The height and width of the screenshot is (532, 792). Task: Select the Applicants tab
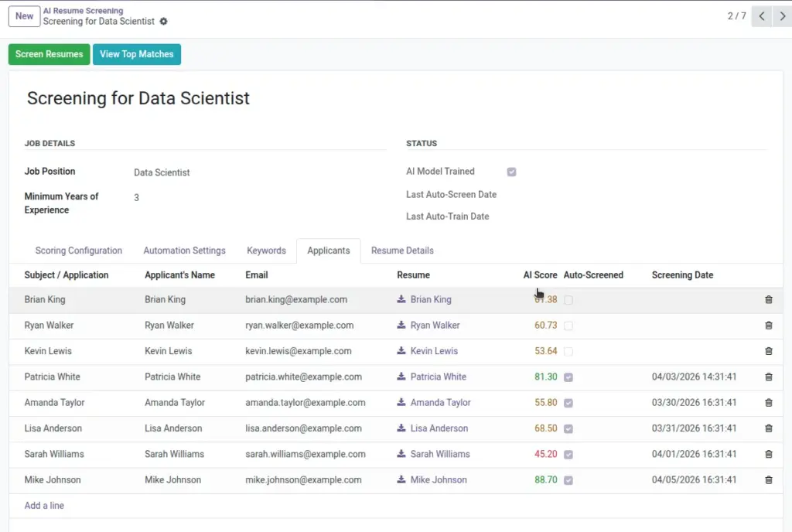click(x=328, y=251)
